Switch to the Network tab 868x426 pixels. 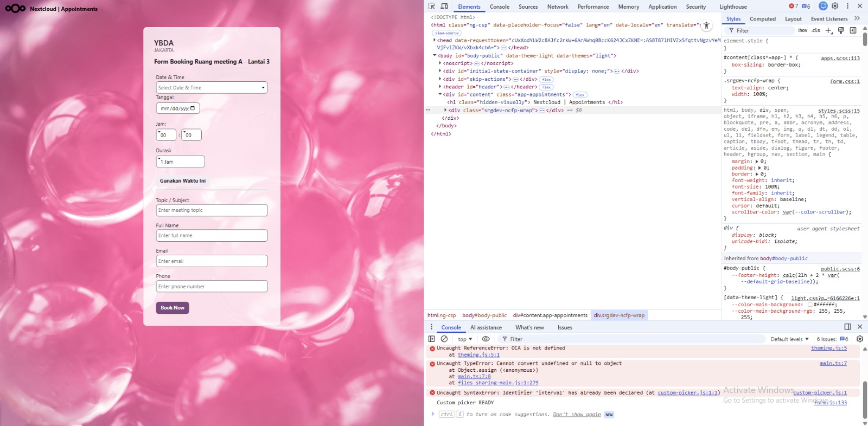[x=557, y=7]
